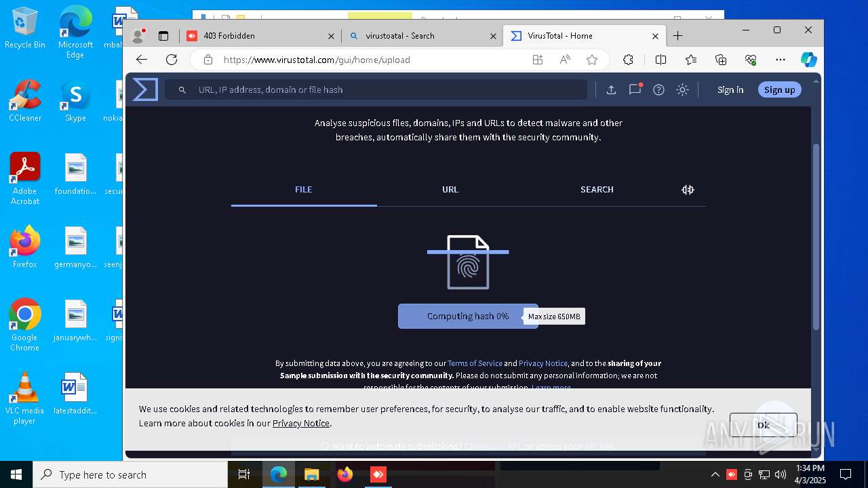Image resolution: width=868 pixels, height=488 pixels.
Task: Click the browser address bar URL
Action: tap(317, 60)
